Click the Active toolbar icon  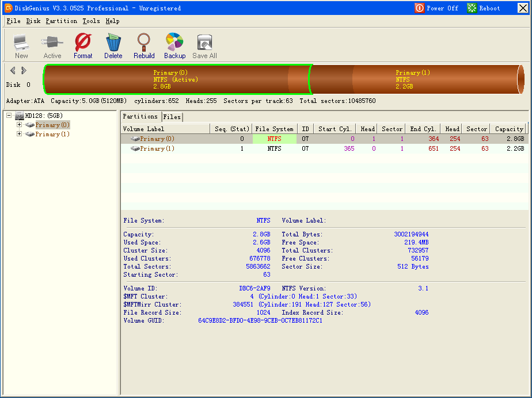(x=52, y=43)
